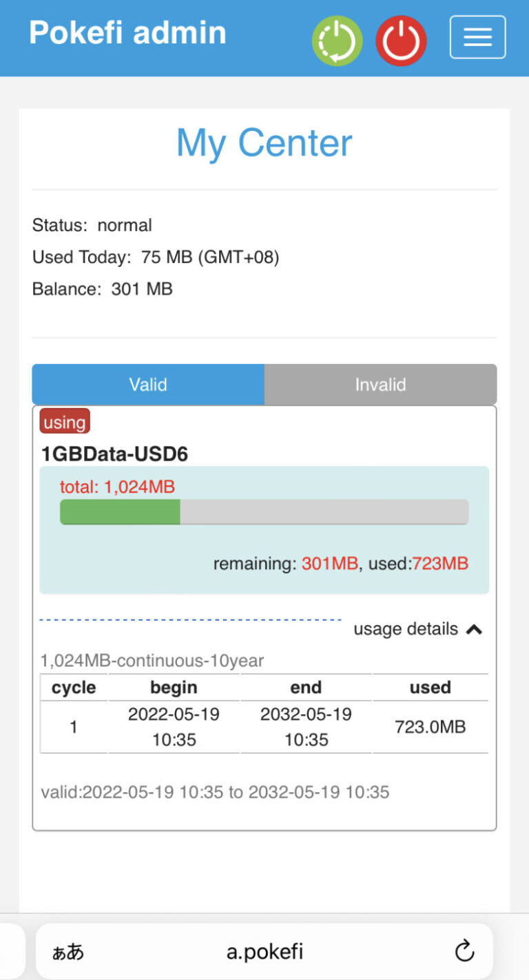Click the usage details label
Viewport: 529px width, 980px height.
tap(405, 629)
